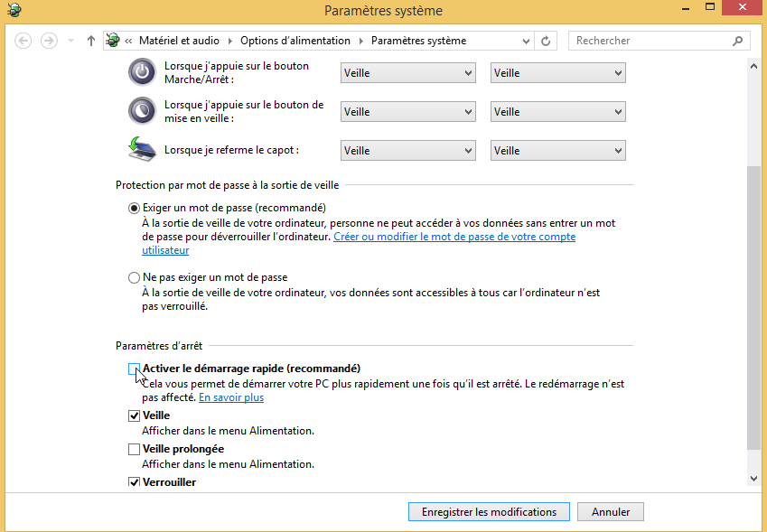Go to Options d'alimentation breadcrumb

click(x=295, y=41)
